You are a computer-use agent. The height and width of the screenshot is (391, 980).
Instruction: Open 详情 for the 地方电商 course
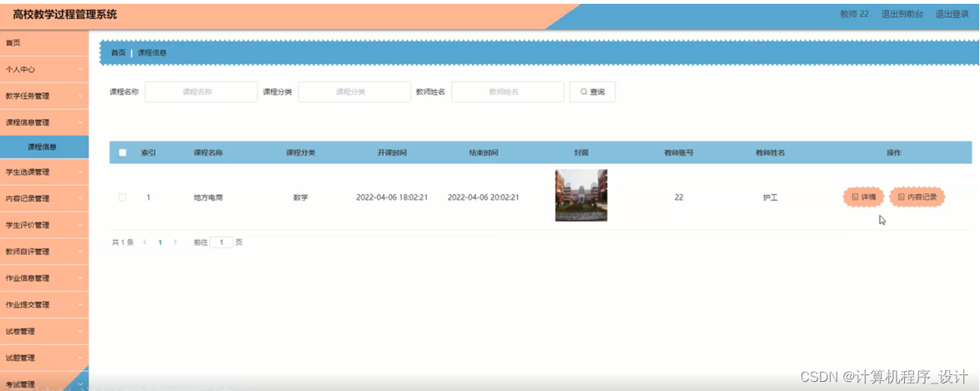(x=863, y=197)
